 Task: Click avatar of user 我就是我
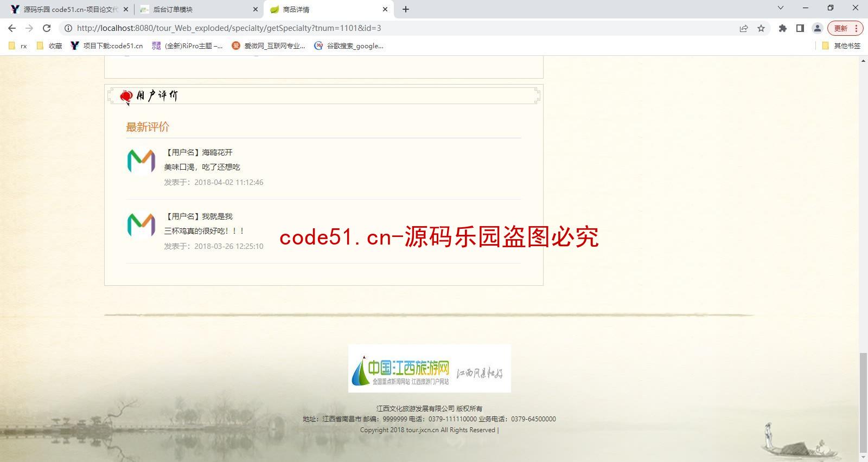click(141, 225)
